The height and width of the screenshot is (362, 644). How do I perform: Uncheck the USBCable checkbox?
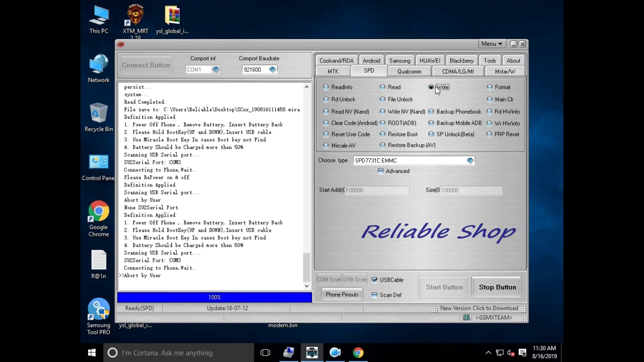tap(374, 280)
